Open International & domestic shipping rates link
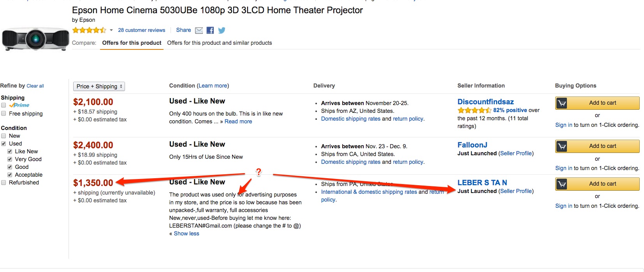Screen dimensions: 644x272 pos(369,192)
